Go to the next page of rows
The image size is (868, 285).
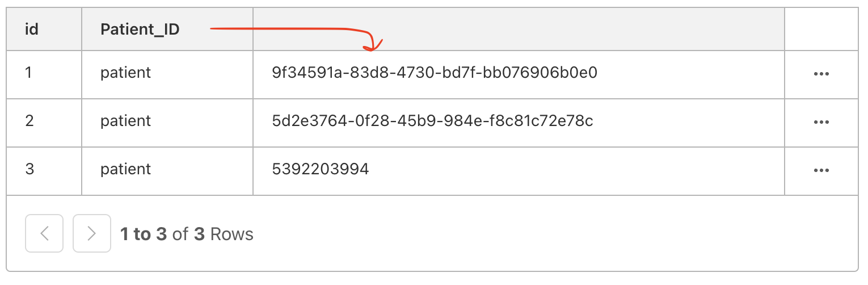coord(92,233)
